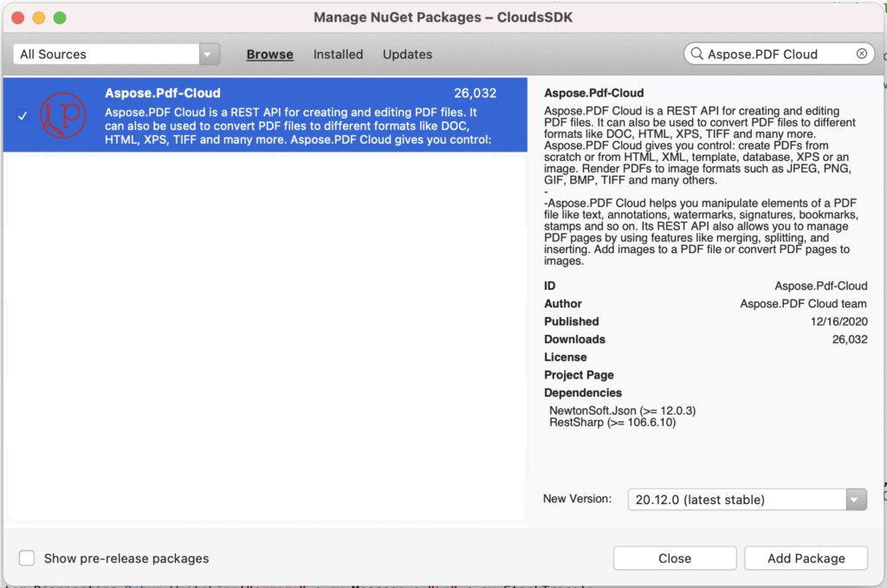Viewport: 887px width, 588px height.
Task: Enable Show pre-release packages checkbox
Action: [x=28, y=559]
